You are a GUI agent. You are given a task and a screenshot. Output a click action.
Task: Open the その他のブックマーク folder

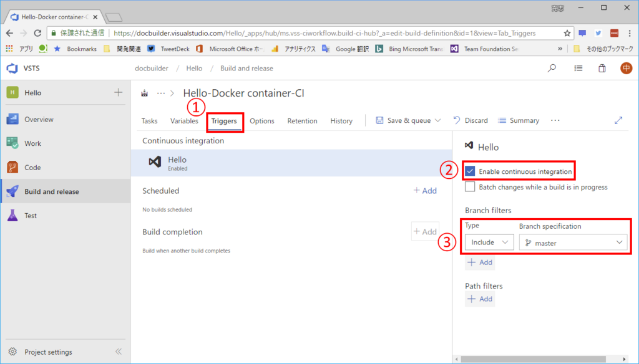[603, 49]
